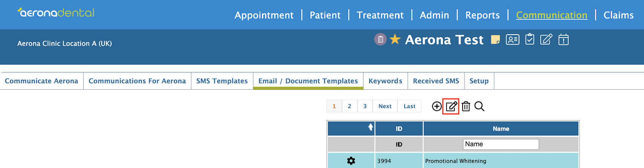The height and width of the screenshot is (168, 644).
Task: Open the Reports menu
Action: (482, 15)
